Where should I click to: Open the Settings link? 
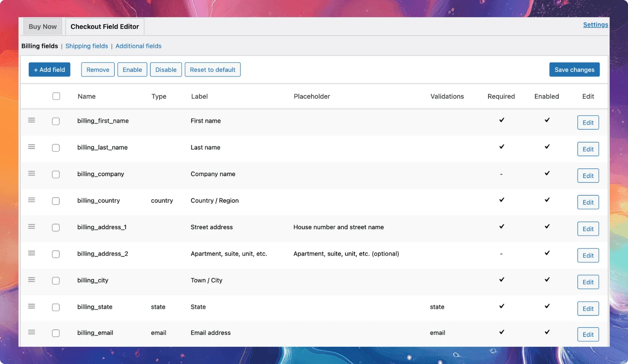596,25
